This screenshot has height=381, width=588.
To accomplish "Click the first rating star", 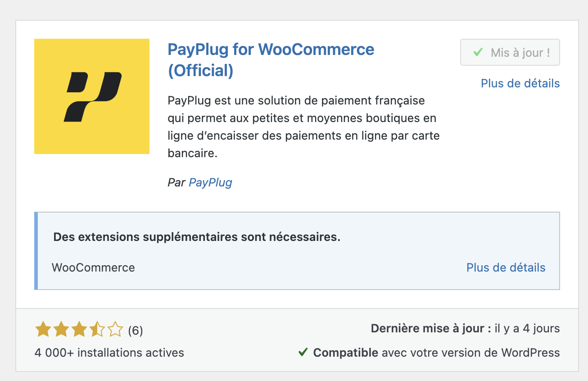I will pyautogui.click(x=43, y=330).
